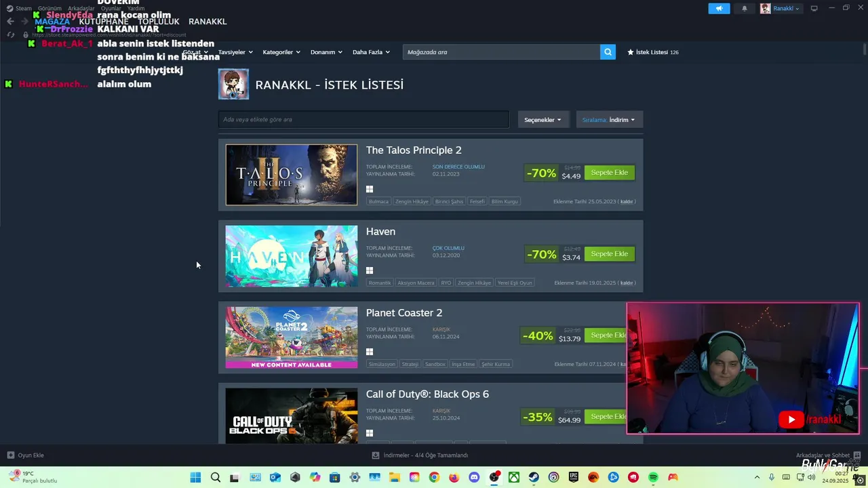Click the Bilim Kurgu tag
Screen dimensions: 868x488
[x=505, y=201]
